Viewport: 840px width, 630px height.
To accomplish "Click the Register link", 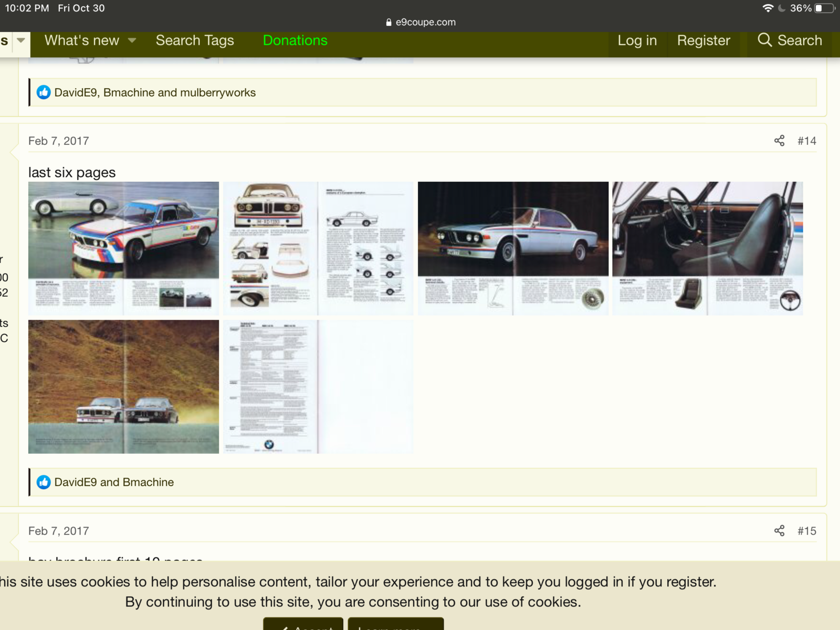I will pyautogui.click(x=703, y=40).
